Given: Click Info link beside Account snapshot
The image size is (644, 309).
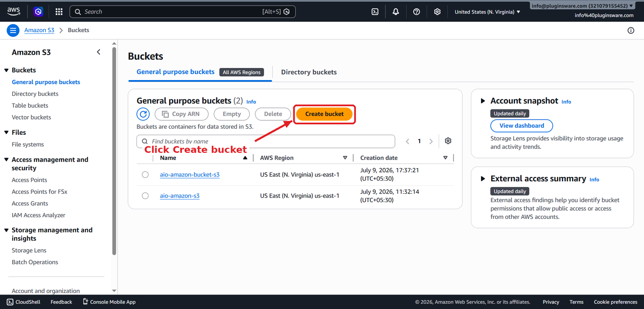Looking at the screenshot, I should [x=566, y=102].
